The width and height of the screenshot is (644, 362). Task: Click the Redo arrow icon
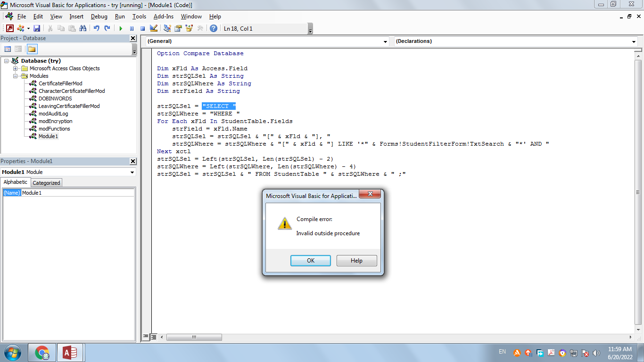(107, 28)
